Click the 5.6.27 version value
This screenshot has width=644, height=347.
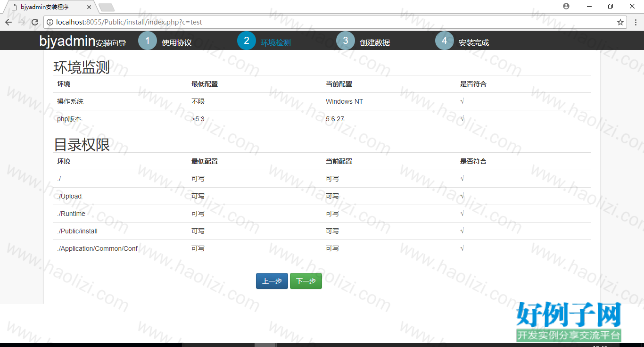(x=335, y=119)
